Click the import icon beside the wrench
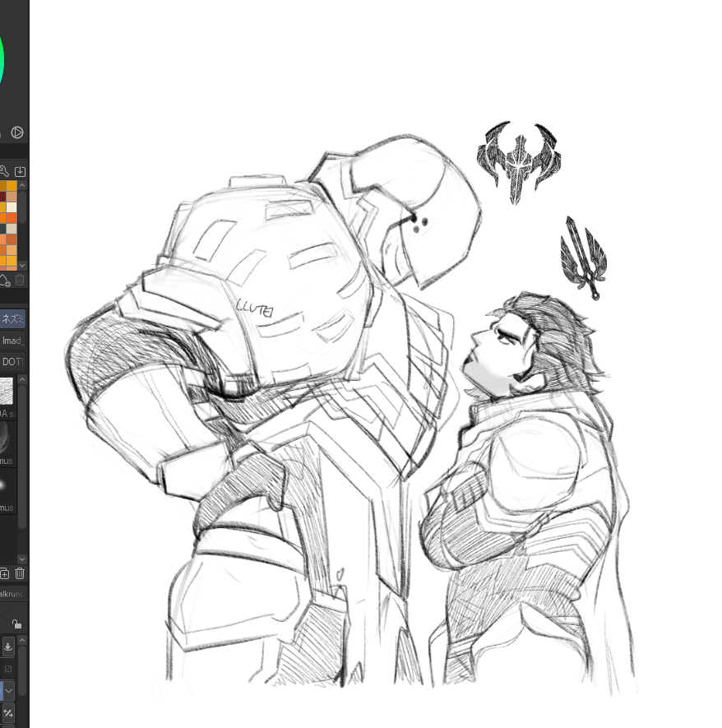Image resolution: width=722 pixels, height=728 pixels. point(20,171)
